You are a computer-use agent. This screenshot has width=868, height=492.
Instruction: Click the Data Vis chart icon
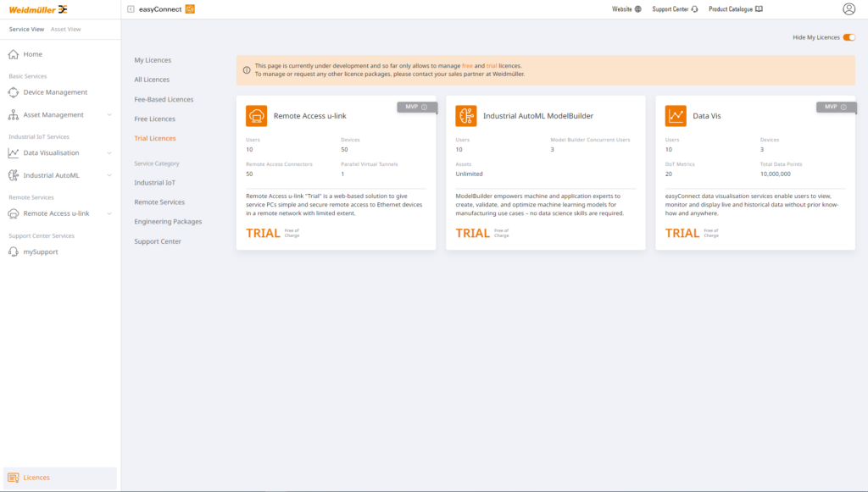pyautogui.click(x=676, y=116)
